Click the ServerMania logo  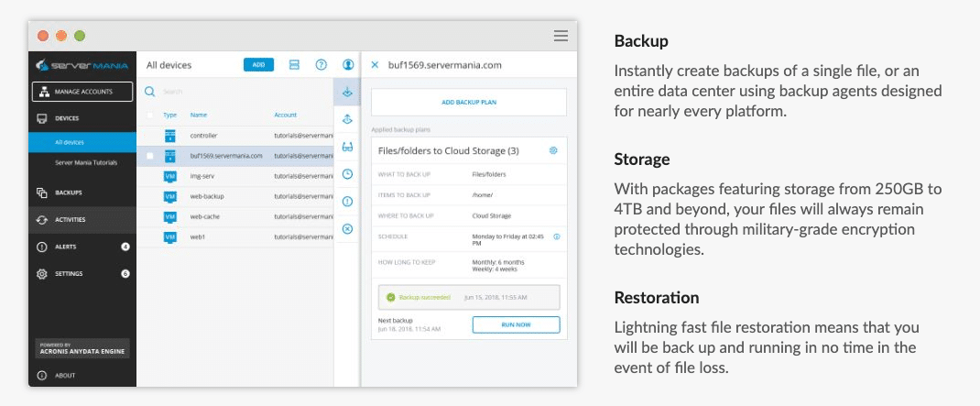click(82, 65)
